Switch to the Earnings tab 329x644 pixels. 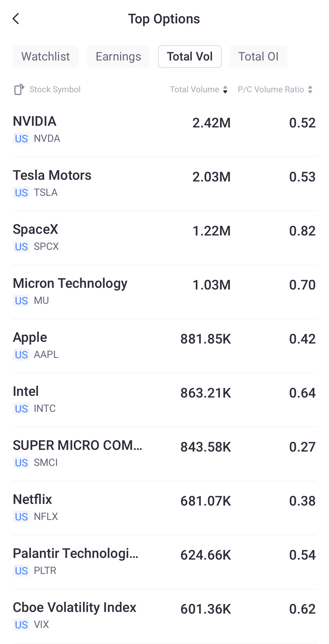118,57
